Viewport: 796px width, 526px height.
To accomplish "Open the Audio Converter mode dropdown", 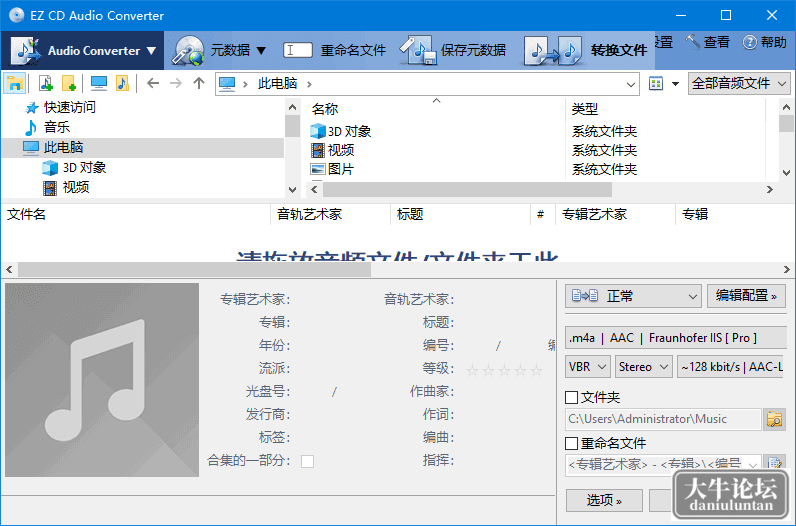I will 83,50.
